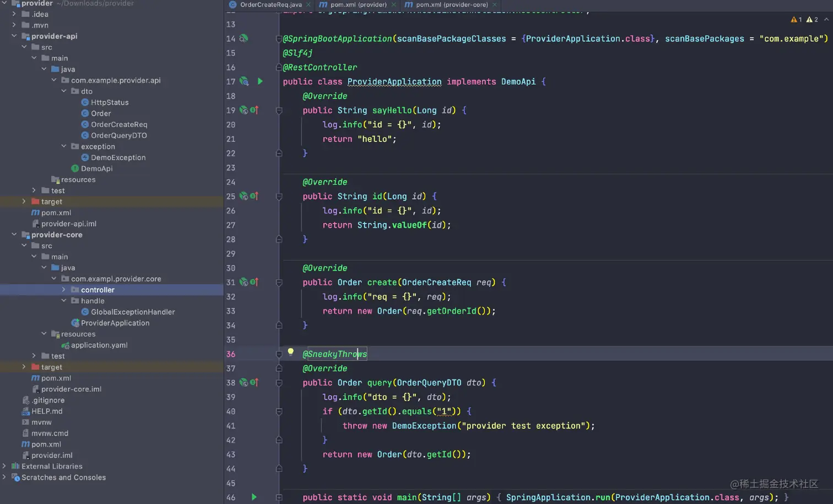Collapse the handle package
Screen dimensions: 833x504
[x=64, y=300]
